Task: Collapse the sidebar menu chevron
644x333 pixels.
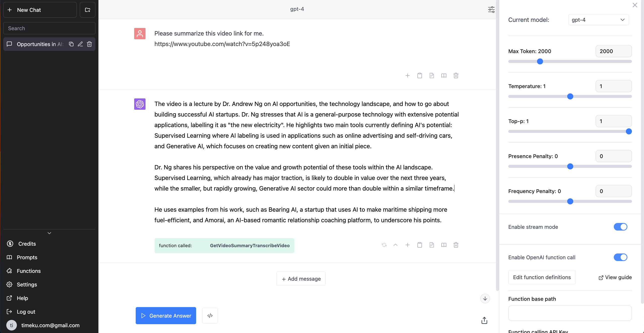Action: coord(49,233)
